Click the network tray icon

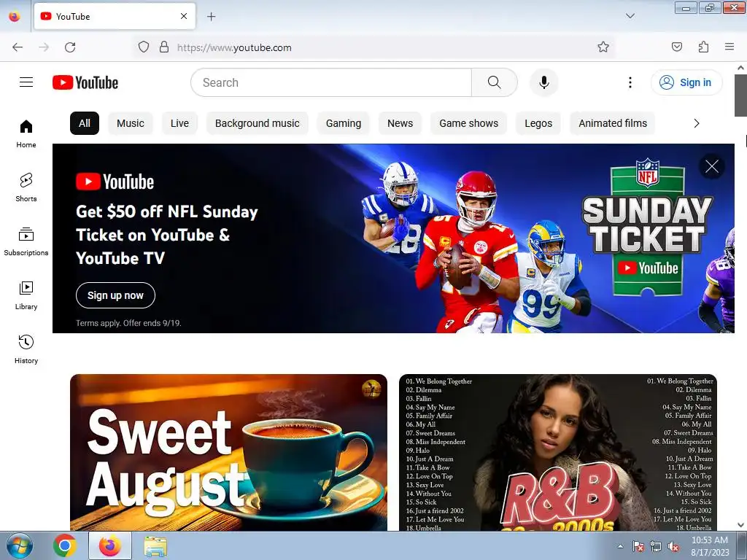point(656,547)
